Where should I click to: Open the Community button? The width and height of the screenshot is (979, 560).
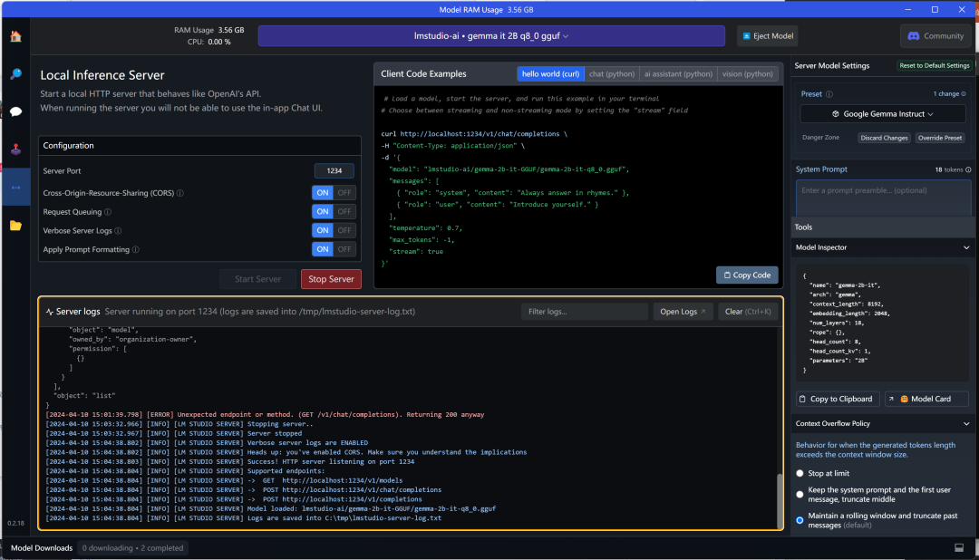pos(935,36)
